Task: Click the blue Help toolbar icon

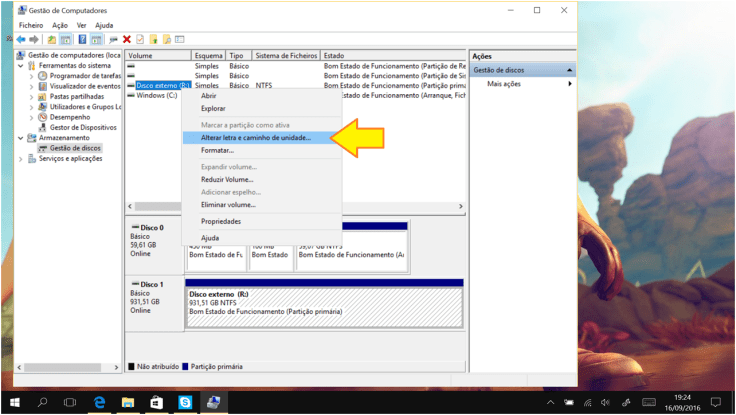Action: pyautogui.click(x=82, y=39)
